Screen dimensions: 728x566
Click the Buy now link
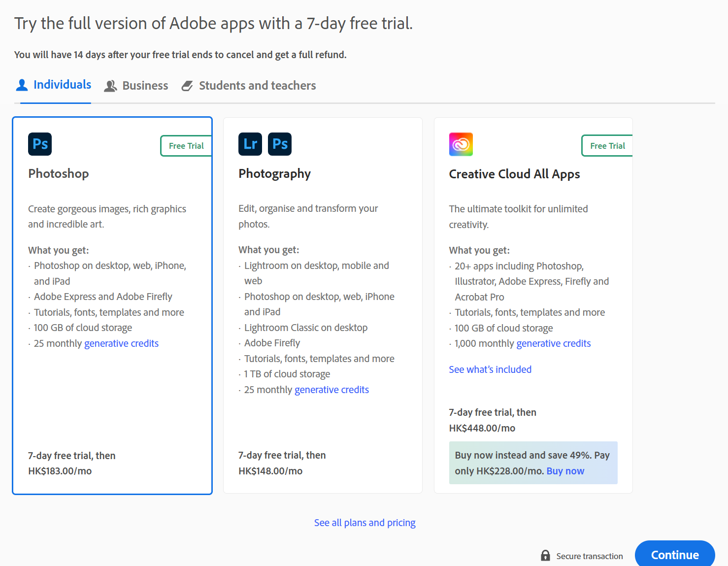pyautogui.click(x=565, y=471)
